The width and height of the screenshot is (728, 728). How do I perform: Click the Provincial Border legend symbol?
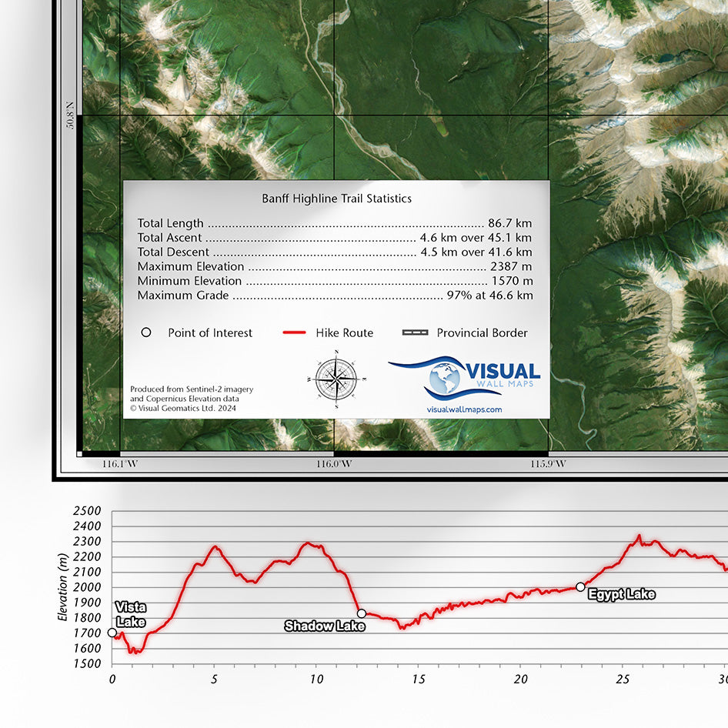click(414, 332)
